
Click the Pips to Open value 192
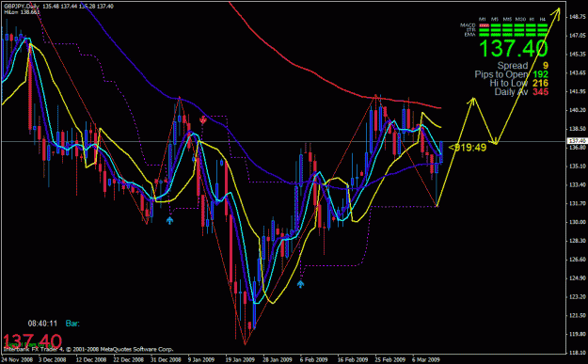tap(540, 74)
